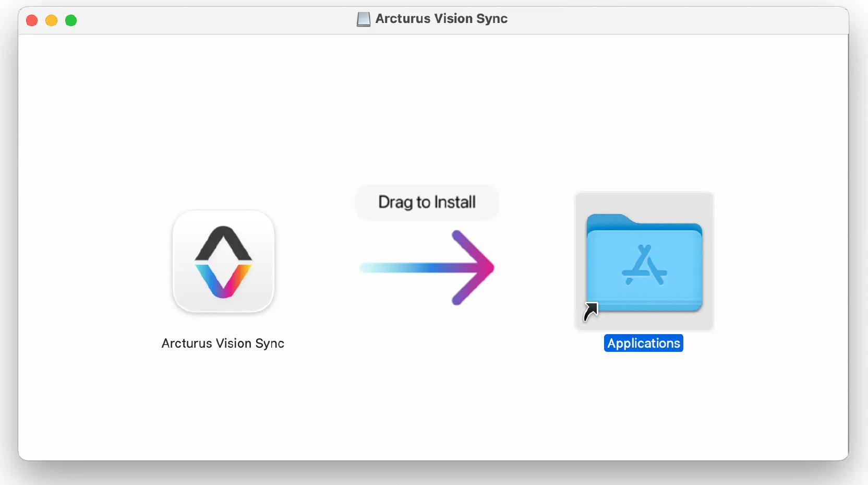This screenshot has width=868, height=485.
Task: Minimize the window with yellow button
Action: (x=51, y=20)
